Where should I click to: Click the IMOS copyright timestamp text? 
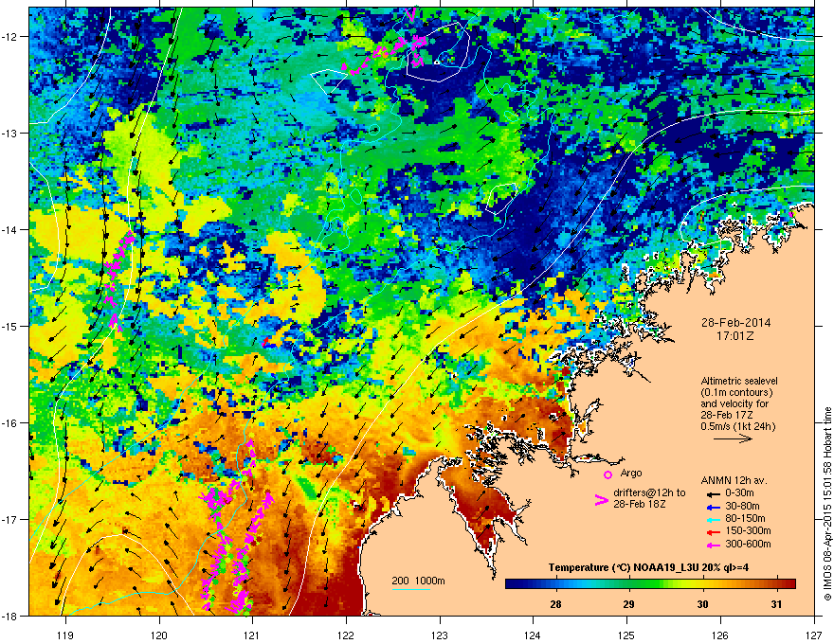point(827,504)
